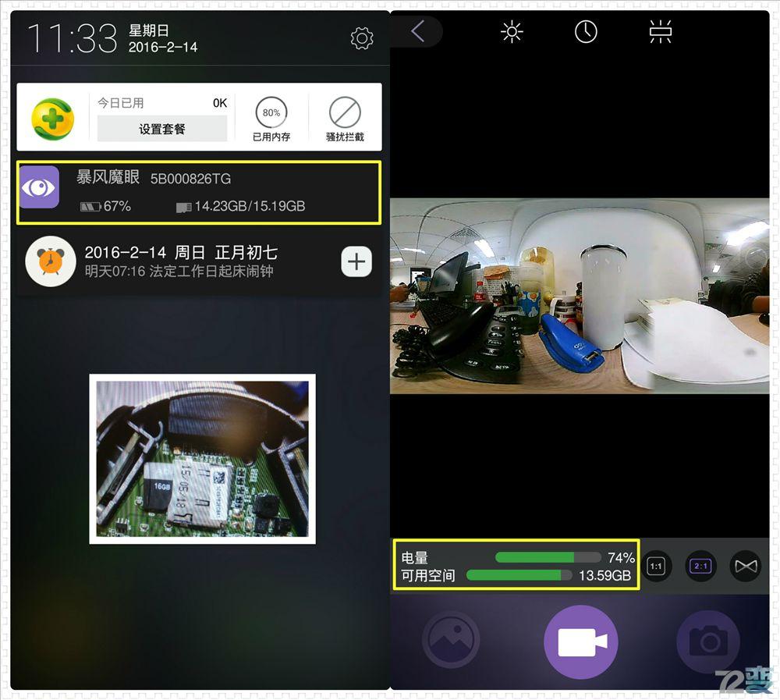Tap the 暴风魔眼 purple eye icon
The width and height of the screenshot is (780, 700).
click(x=39, y=187)
